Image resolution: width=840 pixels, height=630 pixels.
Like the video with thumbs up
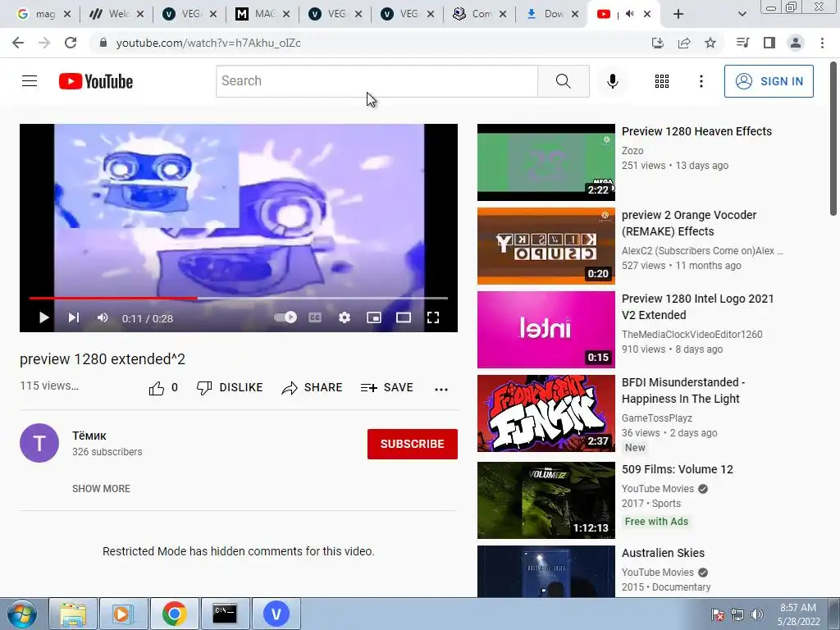157,388
